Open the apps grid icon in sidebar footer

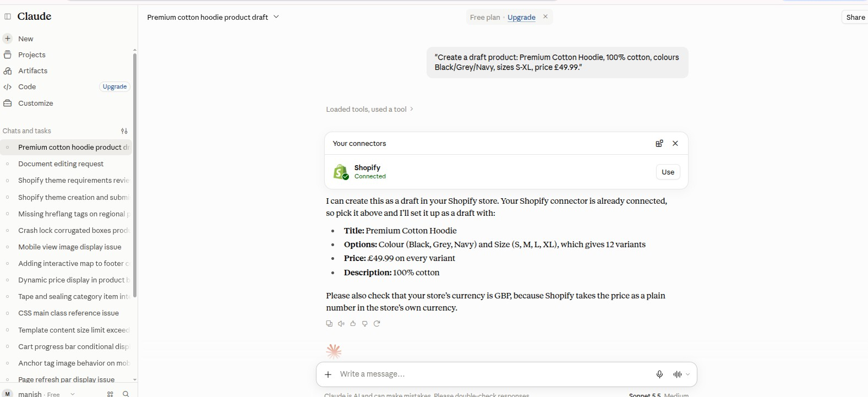[110, 394]
